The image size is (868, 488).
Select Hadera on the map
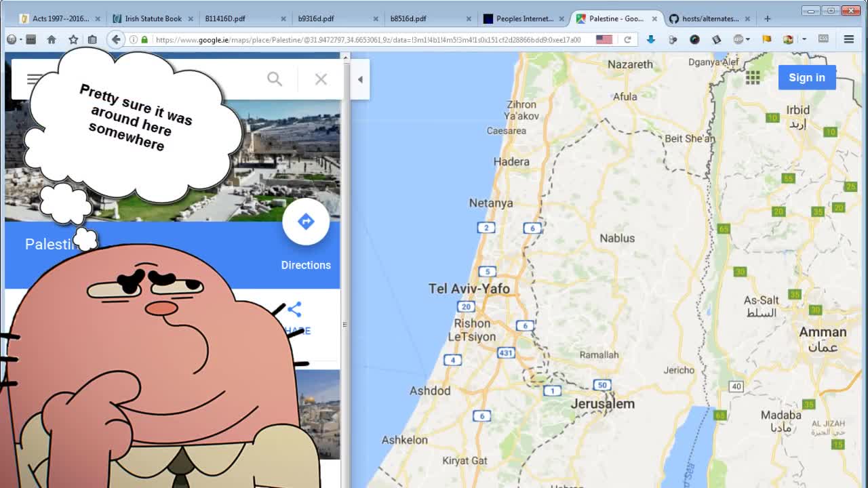point(511,161)
